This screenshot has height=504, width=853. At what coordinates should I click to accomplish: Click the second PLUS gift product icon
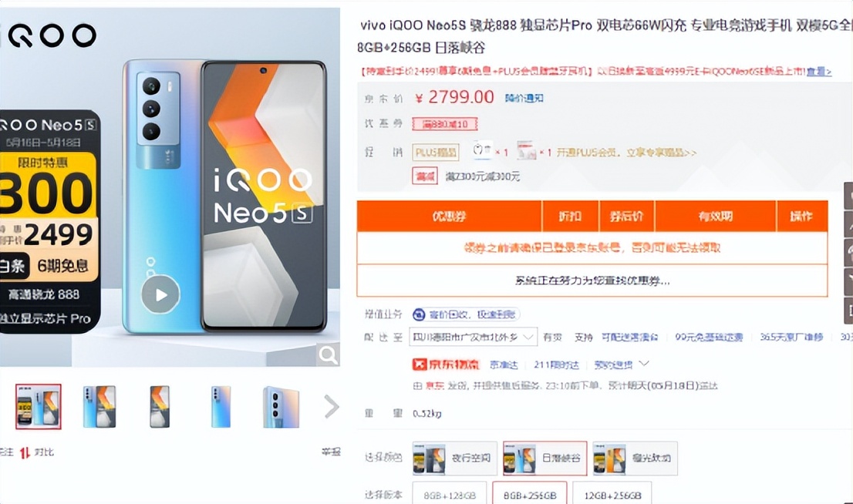click(526, 150)
